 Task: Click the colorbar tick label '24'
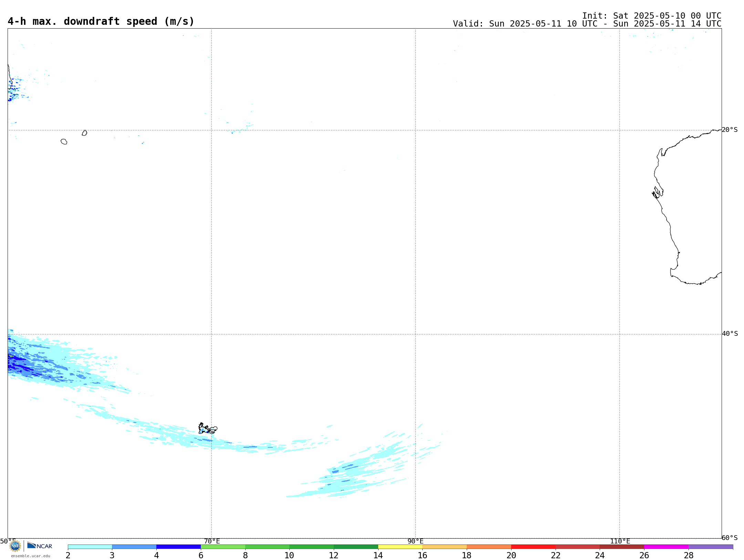pyautogui.click(x=600, y=555)
